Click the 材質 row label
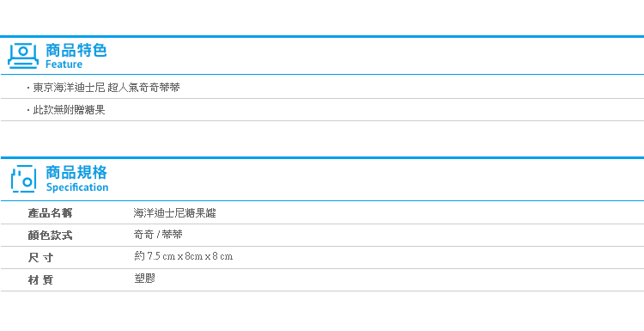The width and height of the screenshot is (644, 331). 40,280
